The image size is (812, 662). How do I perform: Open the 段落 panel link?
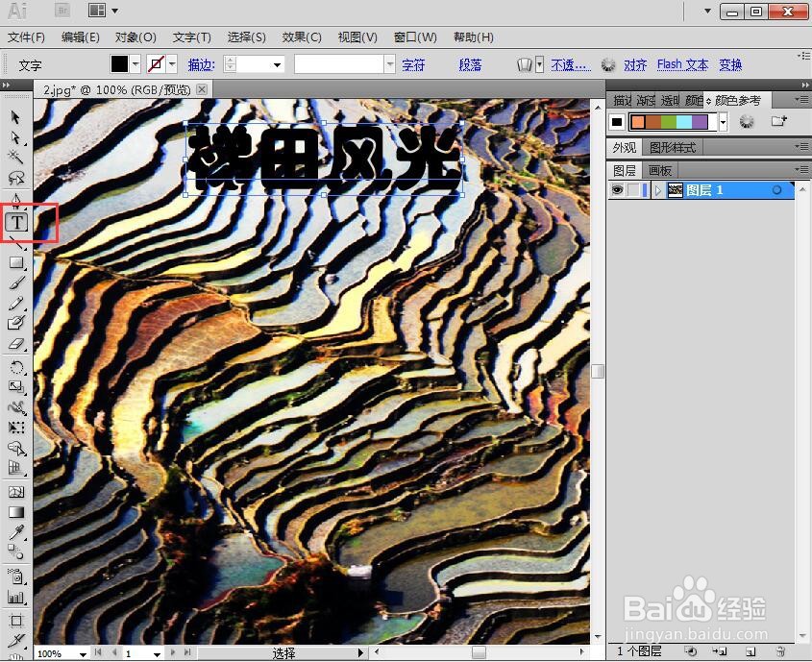click(470, 64)
